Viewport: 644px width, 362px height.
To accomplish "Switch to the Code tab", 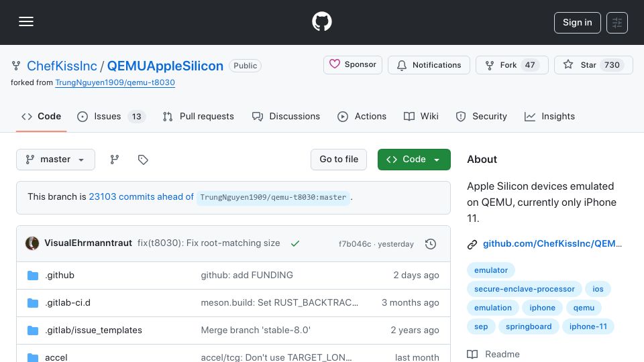I will [x=41, y=117].
